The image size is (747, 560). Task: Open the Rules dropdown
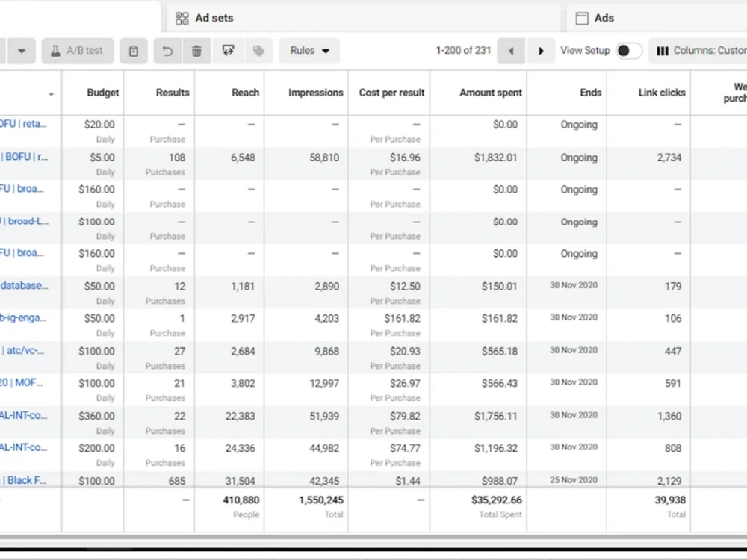click(309, 50)
